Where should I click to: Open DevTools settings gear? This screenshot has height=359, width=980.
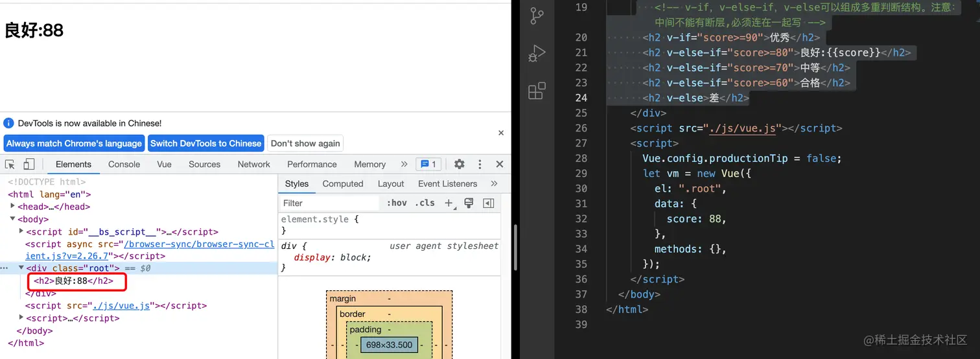coord(460,165)
